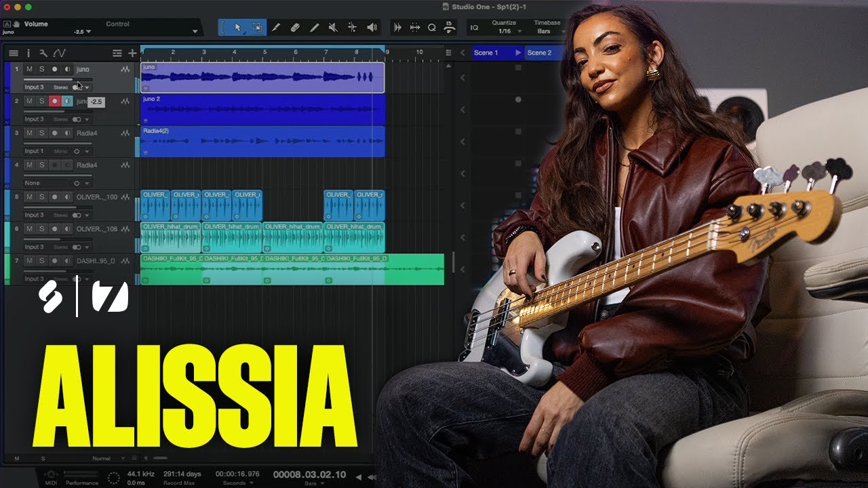Toggle monitor on track 7 DASHI..95_D
Viewport: 868px width, 488px height.
tap(67, 260)
